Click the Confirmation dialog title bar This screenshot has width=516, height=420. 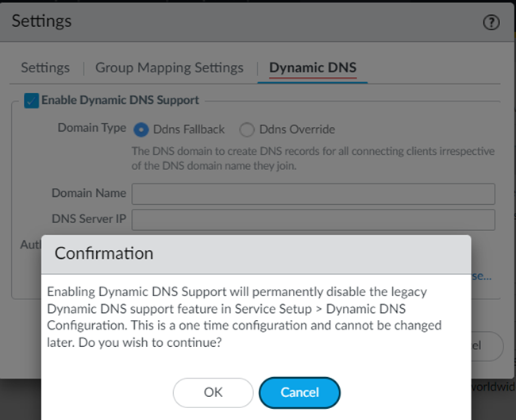(256, 254)
